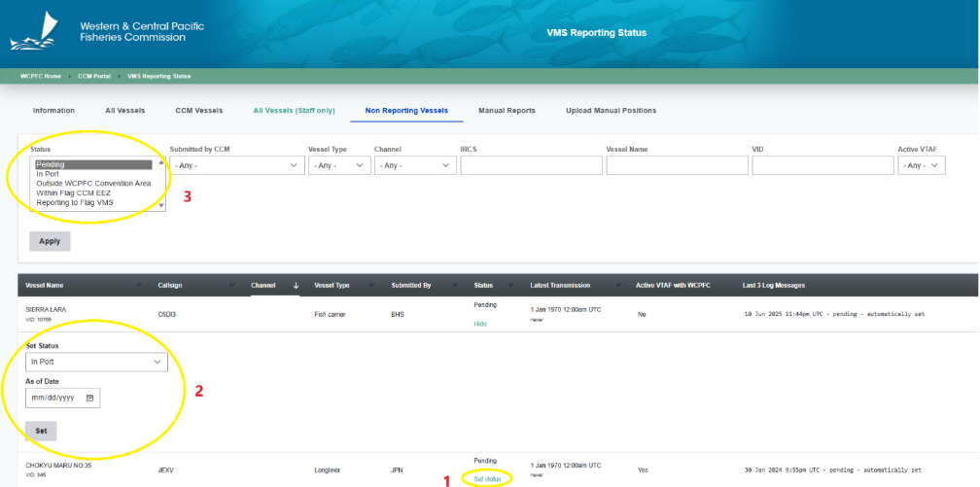
Task: Open the Upload Manual Positions tab
Action: (x=612, y=111)
